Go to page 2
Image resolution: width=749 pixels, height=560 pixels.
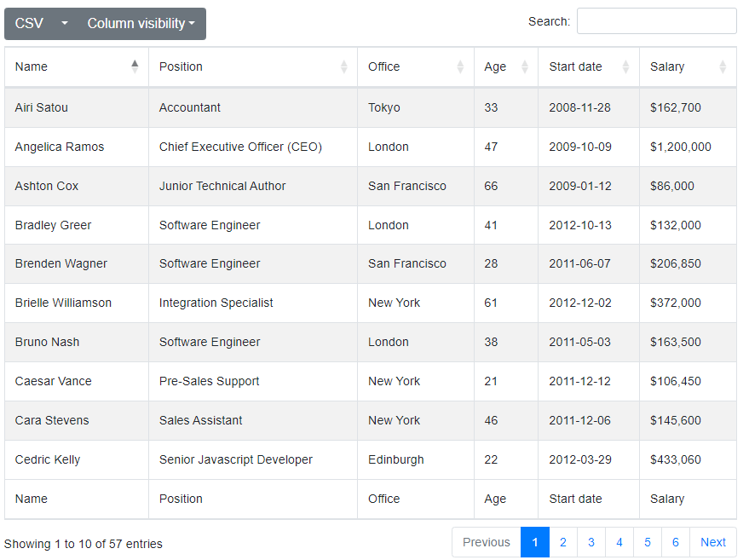pos(563,542)
